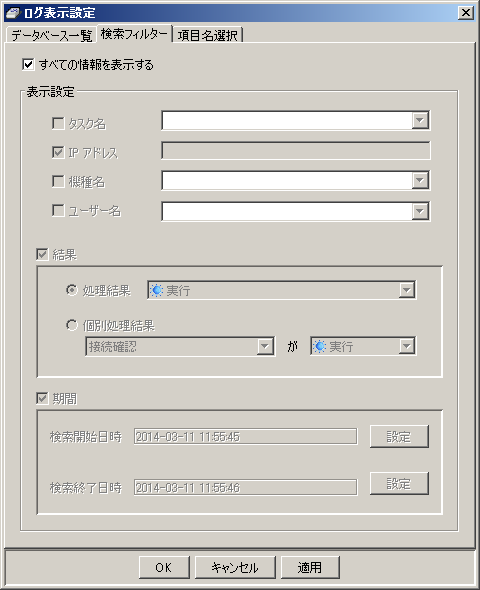Switch to the 項目名選択 tab

tap(207, 35)
